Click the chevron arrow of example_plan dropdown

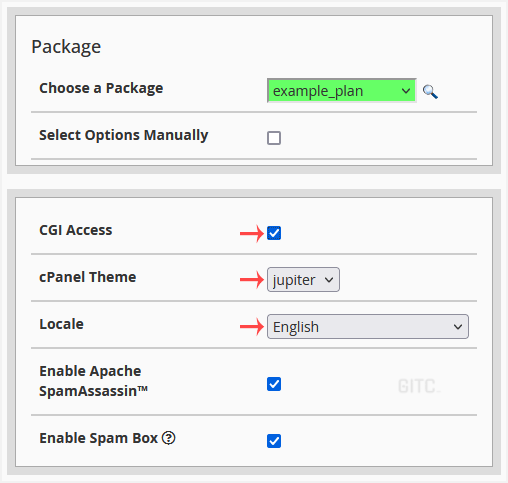coord(406,91)
